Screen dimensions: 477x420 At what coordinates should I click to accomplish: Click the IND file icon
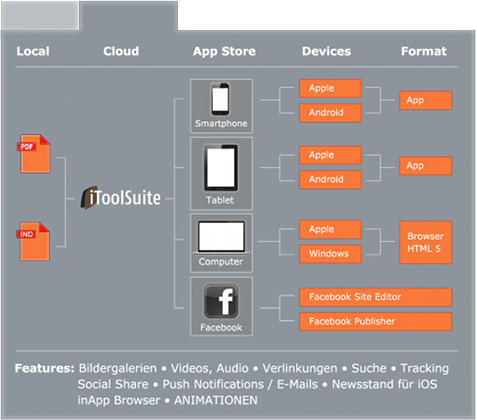(33, 242)
